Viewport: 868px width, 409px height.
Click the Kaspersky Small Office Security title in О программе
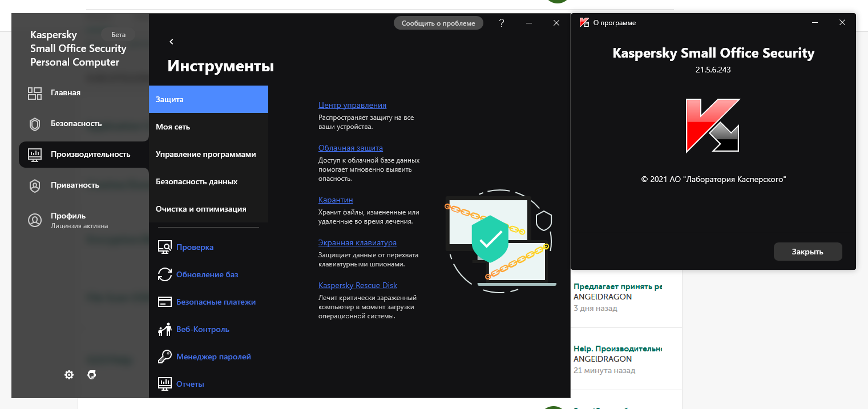point(713,53)
